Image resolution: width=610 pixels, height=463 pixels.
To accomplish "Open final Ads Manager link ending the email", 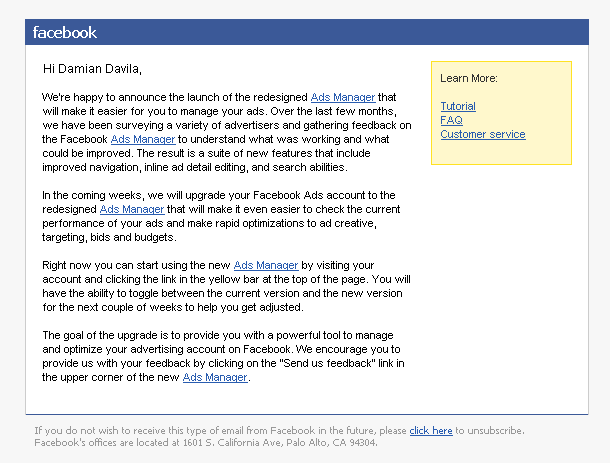I will point(215,377).
